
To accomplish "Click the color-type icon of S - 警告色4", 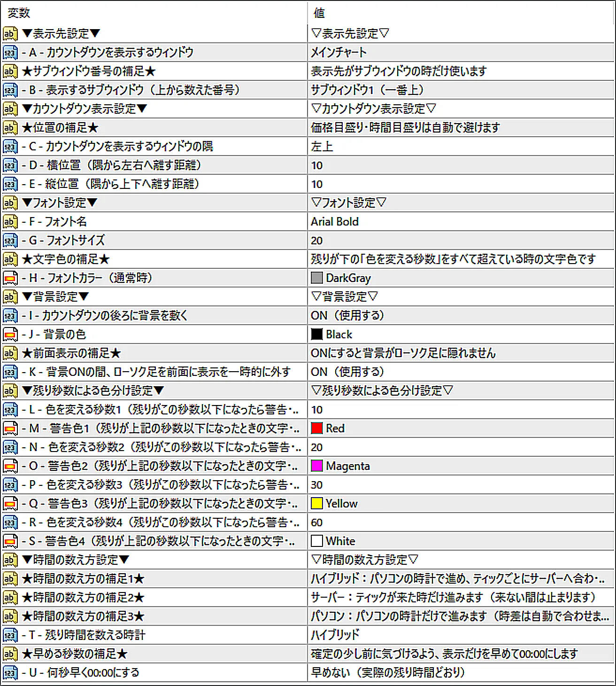I will click(x=10, y=541).
